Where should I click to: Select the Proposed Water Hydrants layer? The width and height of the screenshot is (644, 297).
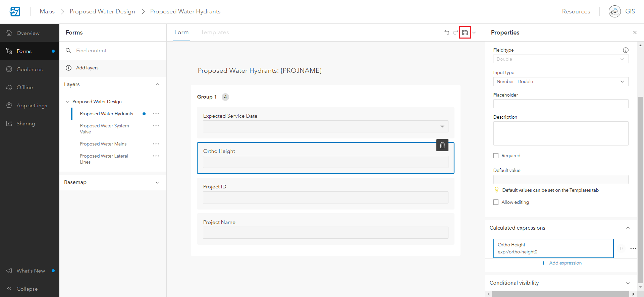coord(106,114)
